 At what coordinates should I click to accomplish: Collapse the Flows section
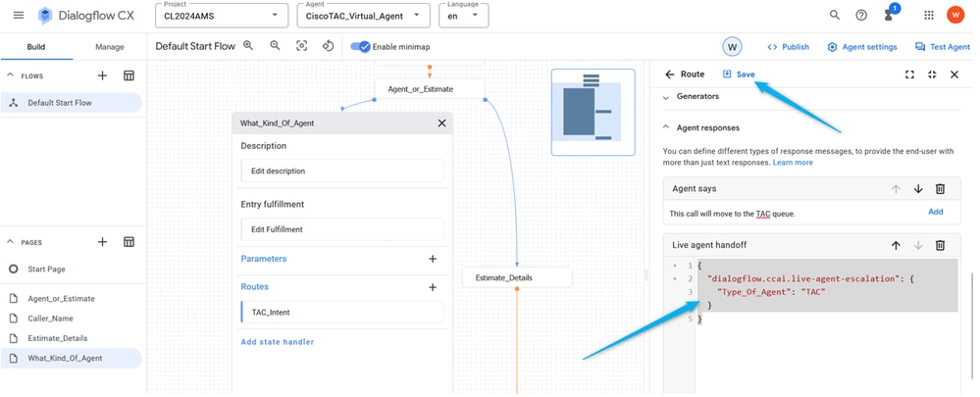10,75
